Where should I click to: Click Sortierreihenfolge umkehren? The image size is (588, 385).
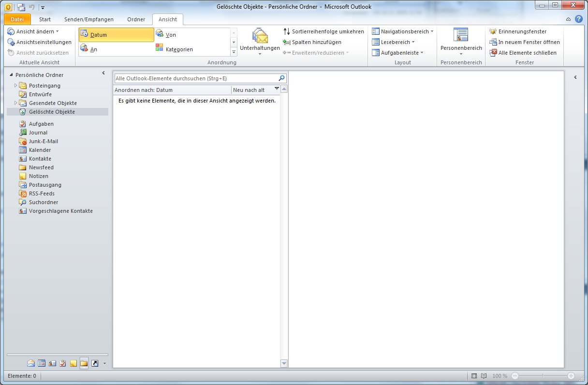point(323,31)
